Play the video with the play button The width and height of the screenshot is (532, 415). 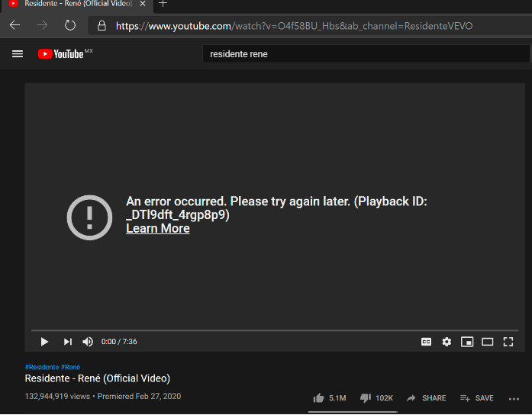pyautogui.click(x=44, y=342)
